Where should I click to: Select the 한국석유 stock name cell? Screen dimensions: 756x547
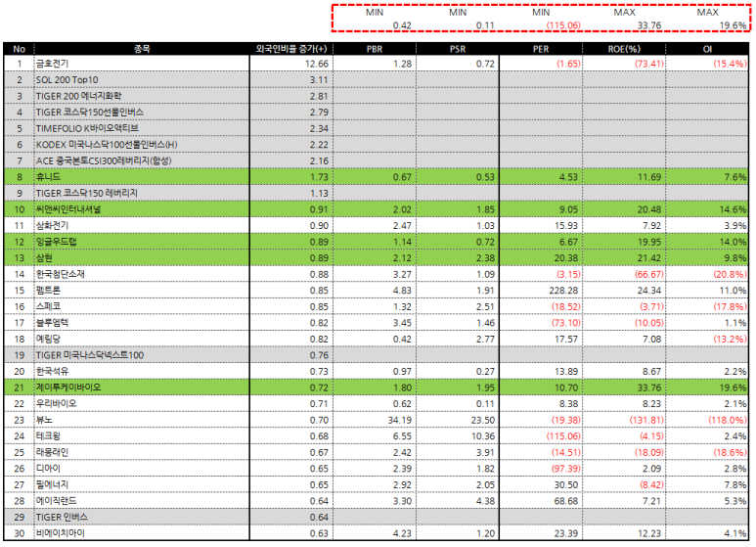142,372
